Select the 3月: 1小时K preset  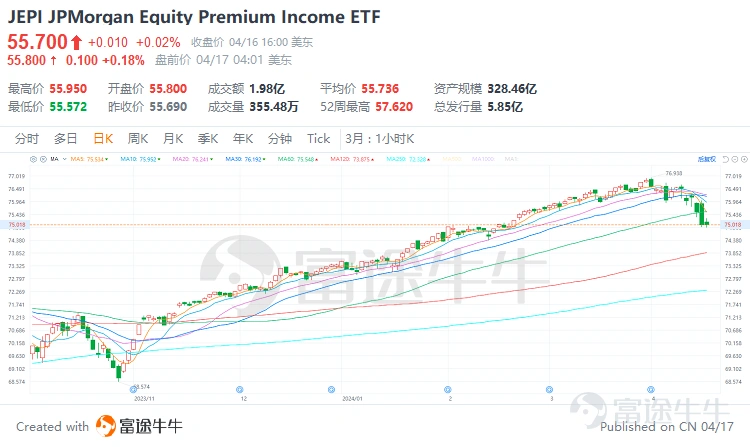tap(380, 139)
